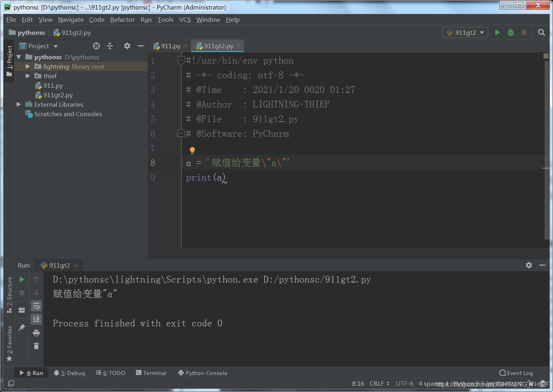The image size is (553, 392).
Task: Click the tool-window quick-access status bar icon
Action: tap(11, 383)
